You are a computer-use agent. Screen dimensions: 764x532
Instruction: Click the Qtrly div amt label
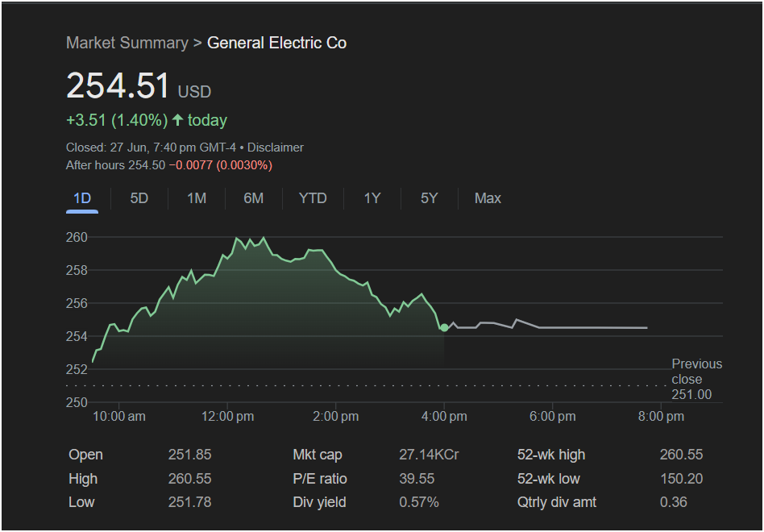coord(556,502)
